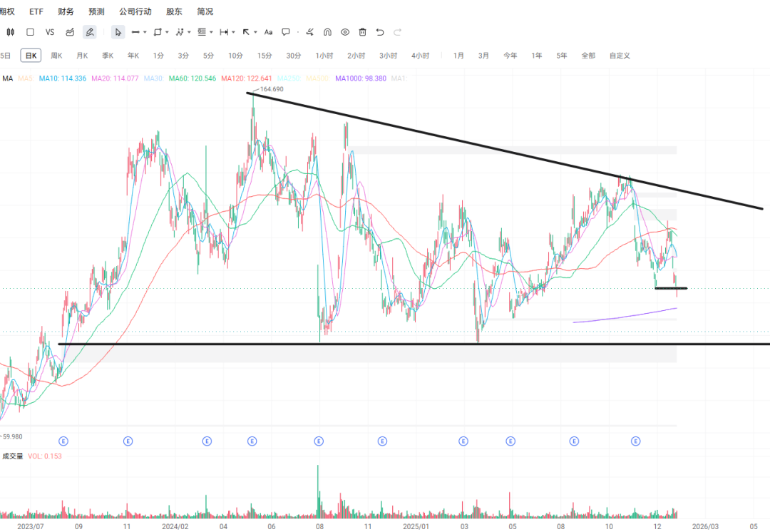Expand the line tool dropdown arrow
Viewport: 770px width, 532px height.
click(145, 32)
